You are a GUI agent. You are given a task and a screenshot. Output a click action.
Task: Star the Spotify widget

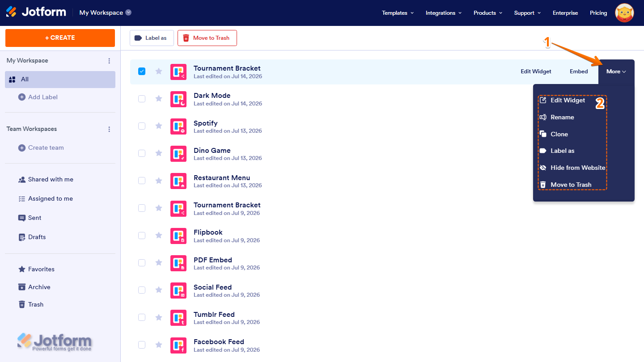(x=158, y=126)
